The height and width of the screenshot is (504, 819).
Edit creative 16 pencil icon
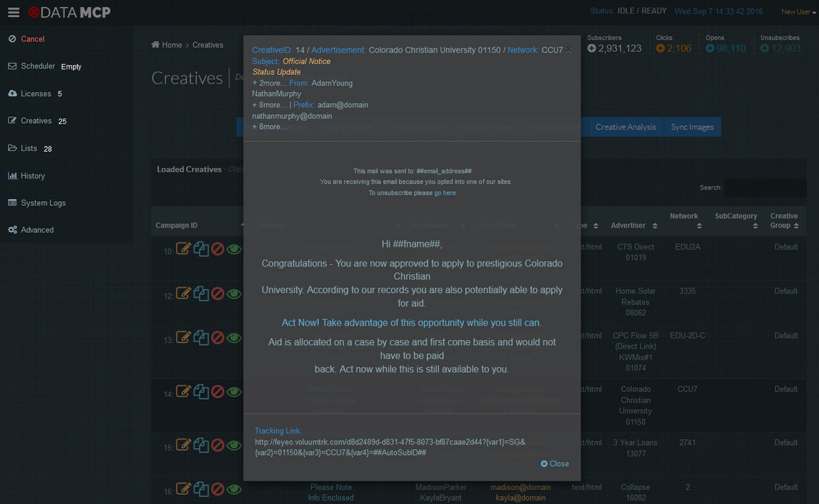coord(183,490)
